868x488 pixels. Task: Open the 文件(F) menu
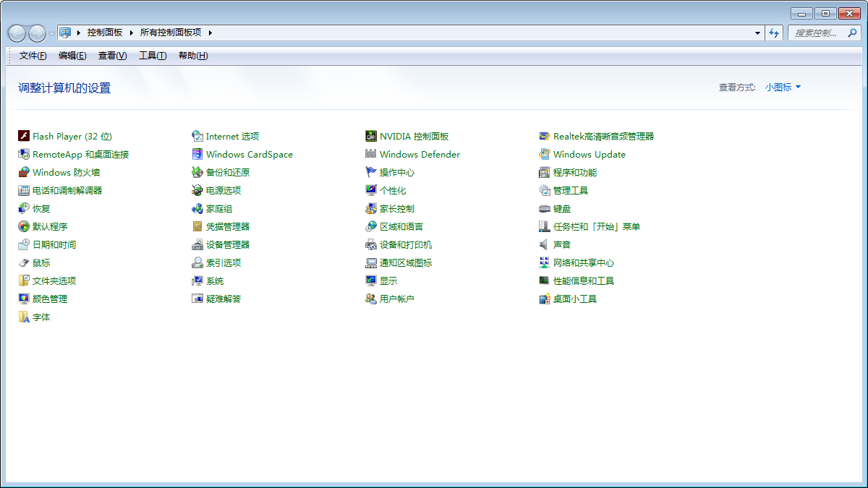click(x=33, y=56)
